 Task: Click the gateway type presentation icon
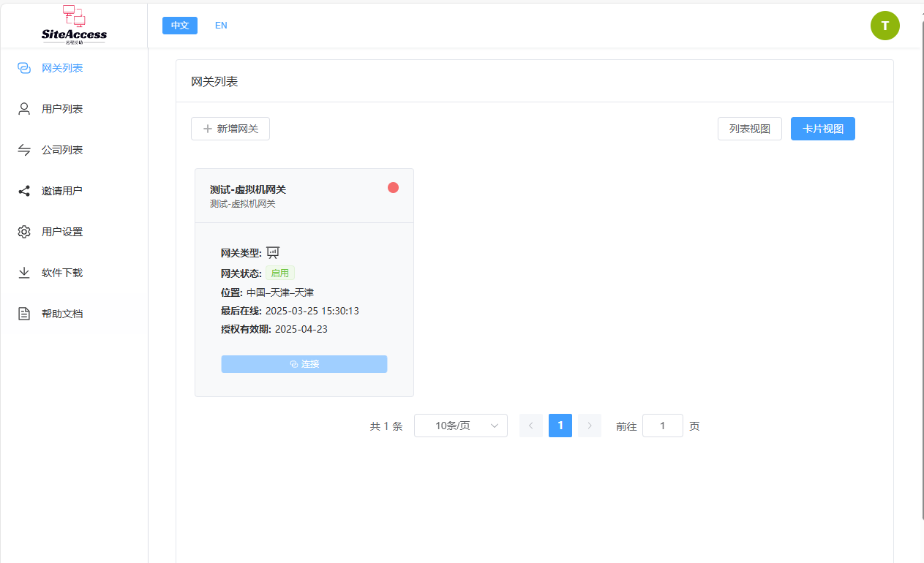273,253
